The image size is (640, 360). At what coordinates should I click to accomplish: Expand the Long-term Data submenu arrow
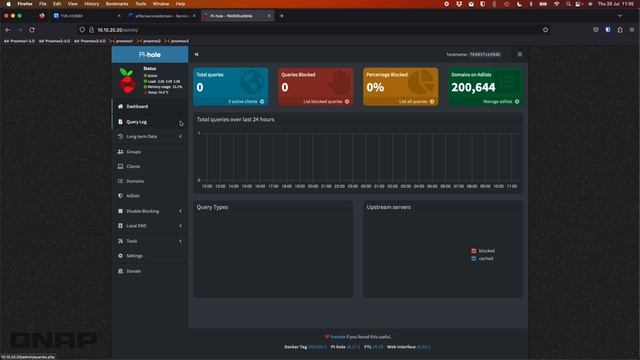point(180,136)
